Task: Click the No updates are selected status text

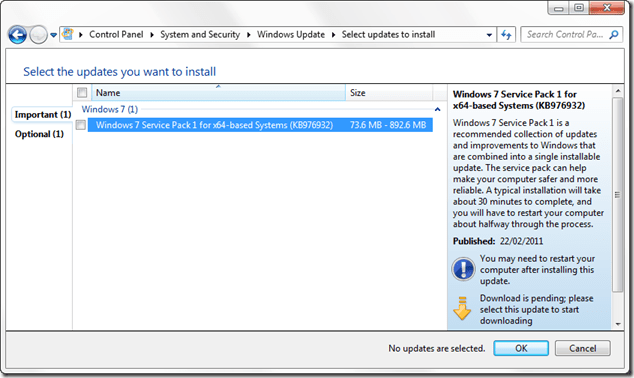Action: (437, 348)
